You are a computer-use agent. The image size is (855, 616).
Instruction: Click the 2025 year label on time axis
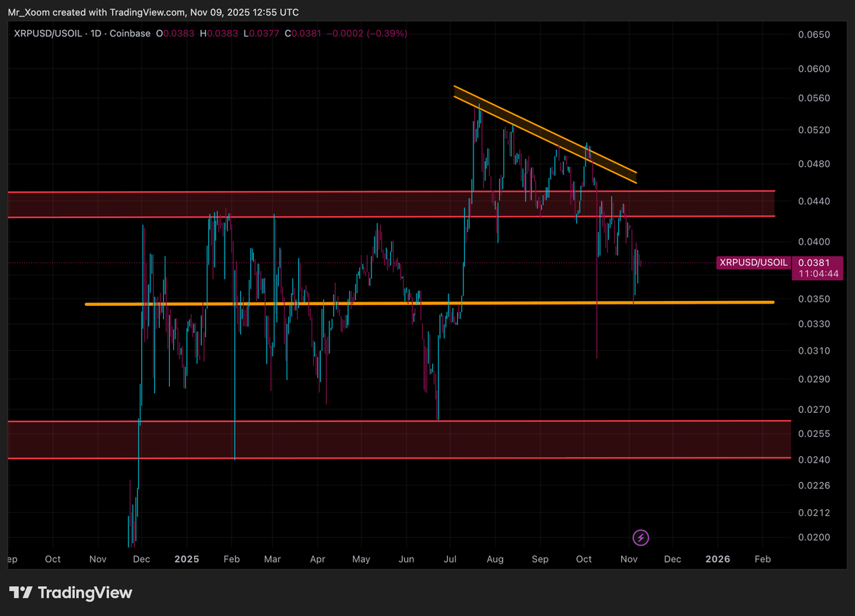click(x=187, y=559)
